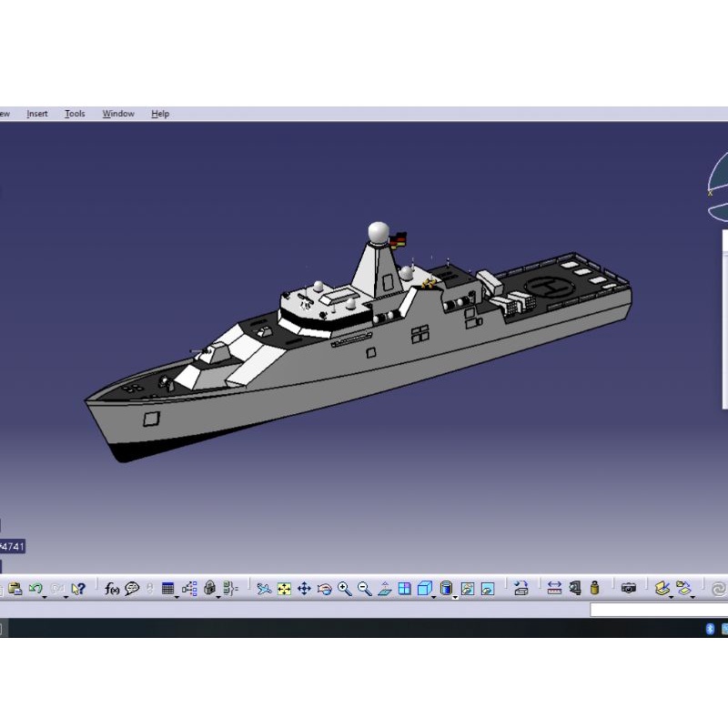
Task: Click the tree hierarchy relations icon
Action: click(x=189, y=588)
